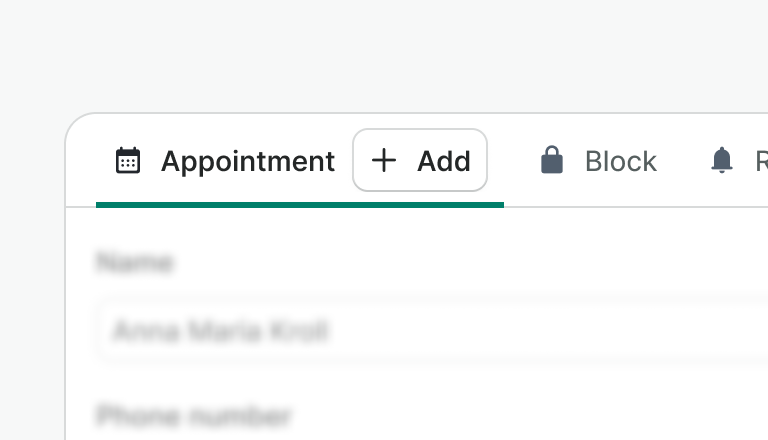Click the Phone number label
The height and width of the screenshot is (440, 768).
tap(194, 416)
